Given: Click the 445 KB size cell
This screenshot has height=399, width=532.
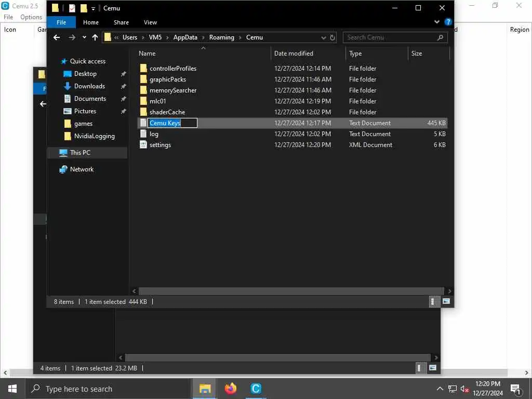Looking at the screenshot, I should (x=436, y=123).
